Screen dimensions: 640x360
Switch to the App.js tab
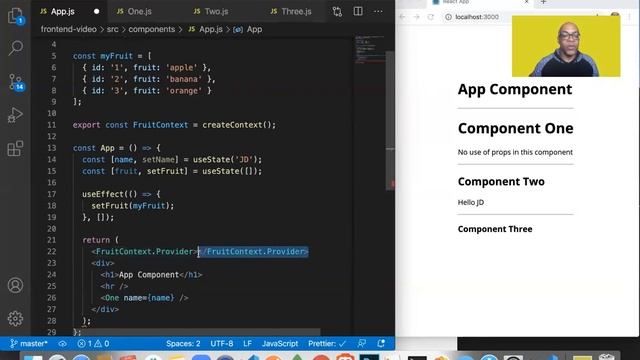click(62, 11)
